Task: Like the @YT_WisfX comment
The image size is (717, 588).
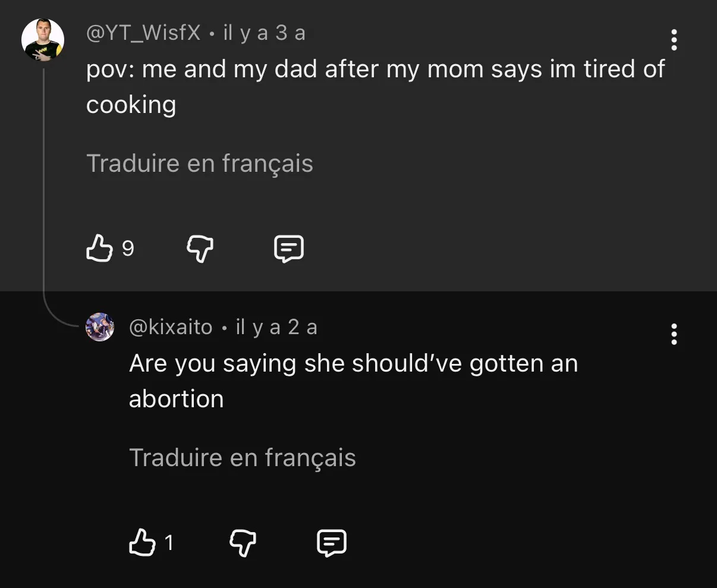Action: tap(99, 248)
